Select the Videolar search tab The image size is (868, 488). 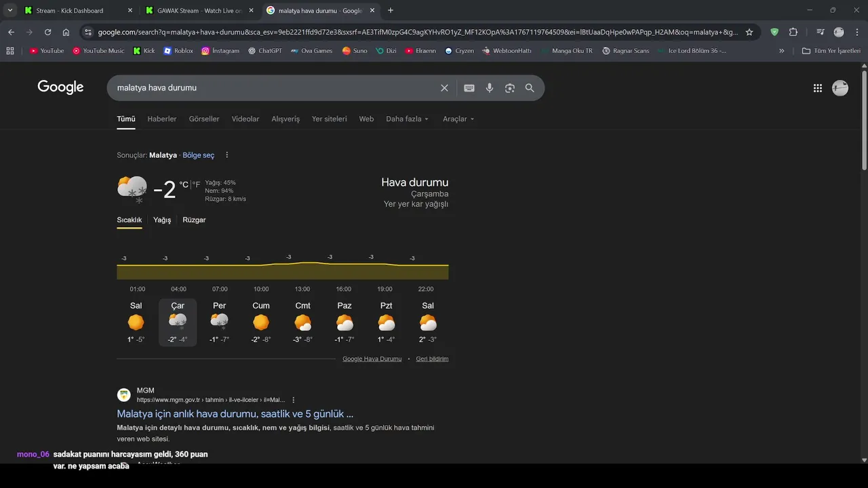pyautogui.click(x=245, y=119)
